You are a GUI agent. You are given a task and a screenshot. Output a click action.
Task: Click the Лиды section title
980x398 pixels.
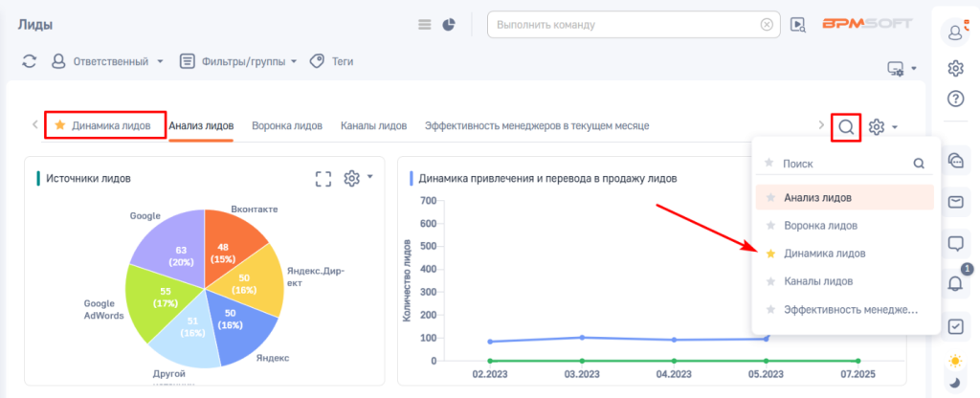[35, 24]
